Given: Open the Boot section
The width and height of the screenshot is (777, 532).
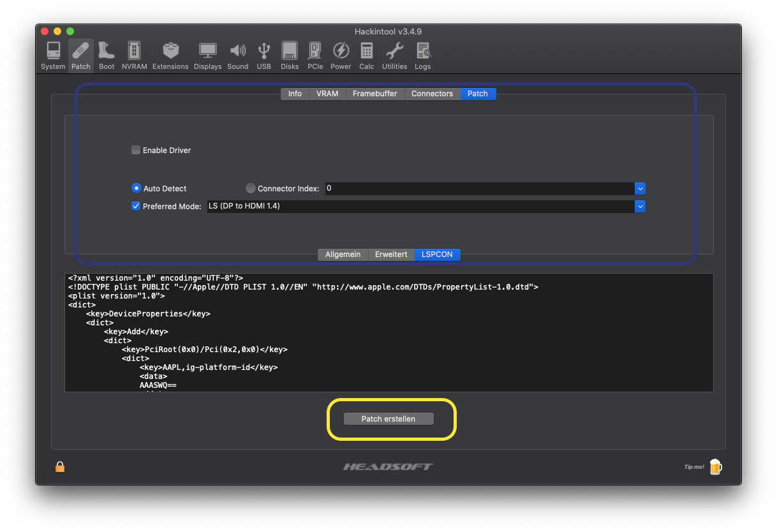Looking at the screenshot, I should 107,55.
